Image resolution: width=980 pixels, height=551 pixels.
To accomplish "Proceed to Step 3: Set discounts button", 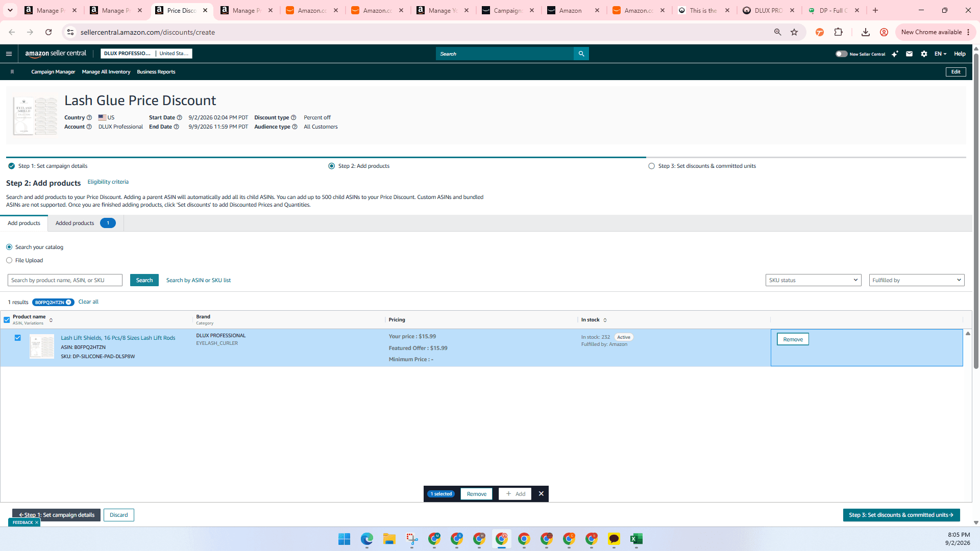I will (x=901, y=515).
